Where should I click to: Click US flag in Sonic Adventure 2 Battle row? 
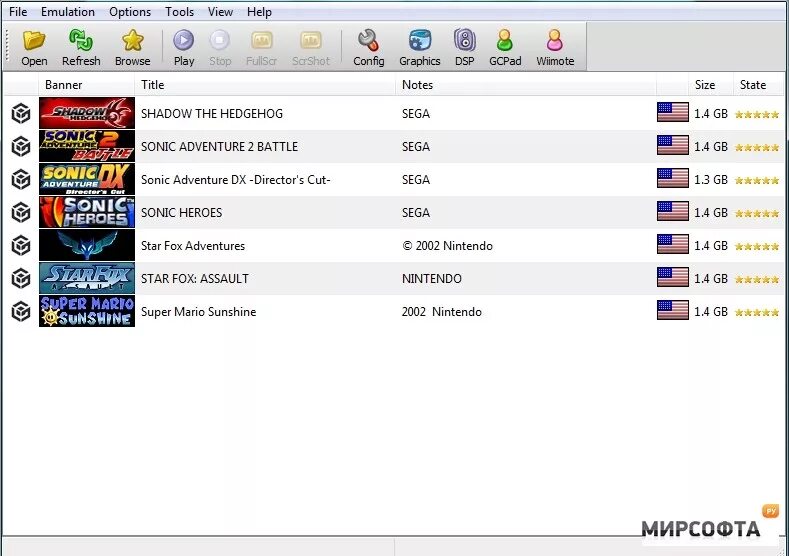673,145
